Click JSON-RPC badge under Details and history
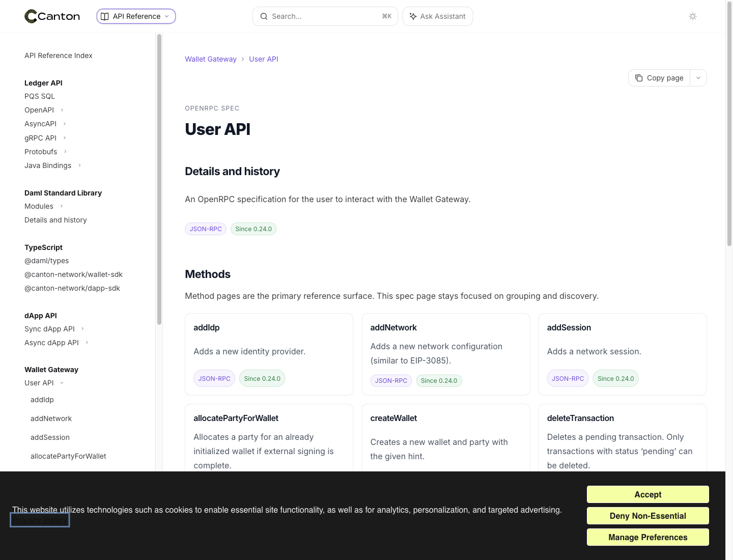This screenshot has width=733, height=560. [x=206, y=229]
